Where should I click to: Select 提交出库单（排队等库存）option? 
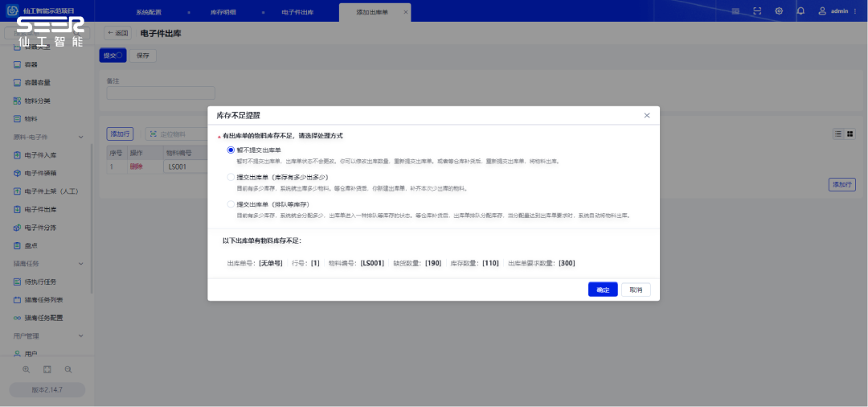coord(231,204)
